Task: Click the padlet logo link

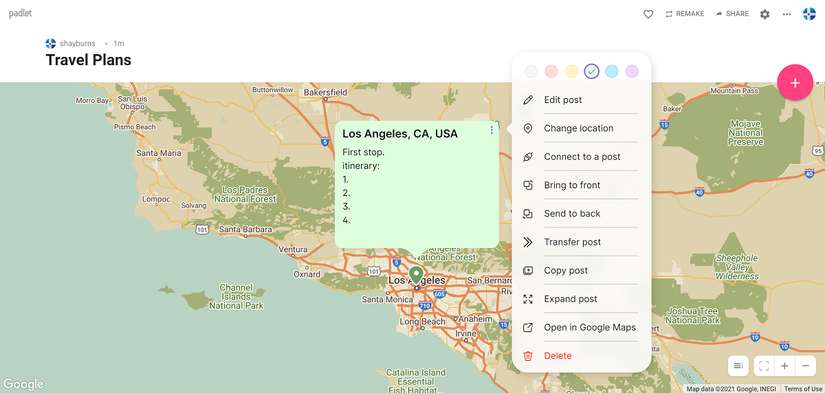Action: [x=20, y=14]
